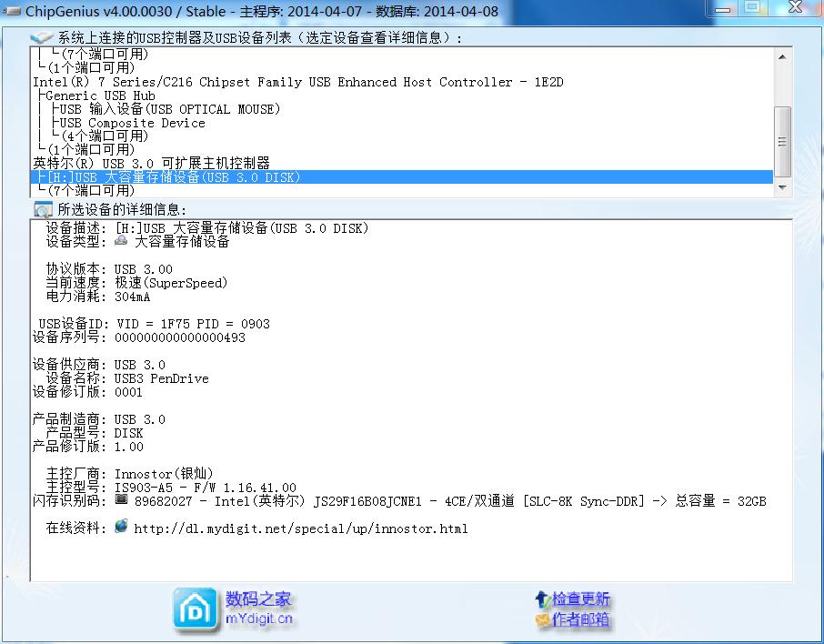Click the IS903-A5 F/W 1.16.41.00 line
The width and height of the screenshot is (824, 644).
(x=171, y=488)
